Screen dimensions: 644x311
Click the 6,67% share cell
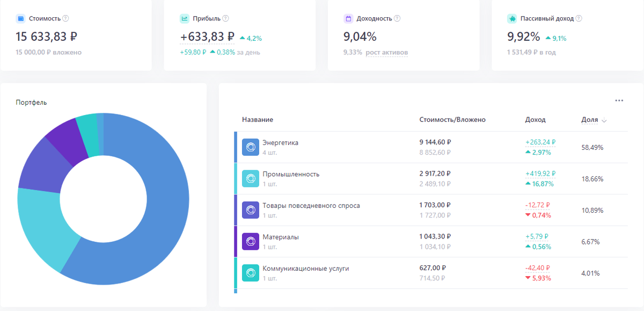point(591,242)
